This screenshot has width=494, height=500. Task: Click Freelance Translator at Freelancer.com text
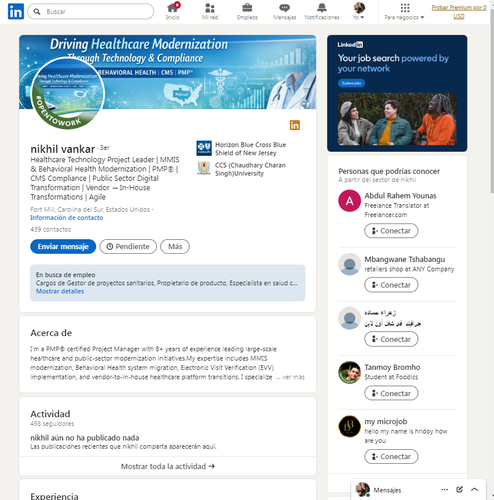397,210
